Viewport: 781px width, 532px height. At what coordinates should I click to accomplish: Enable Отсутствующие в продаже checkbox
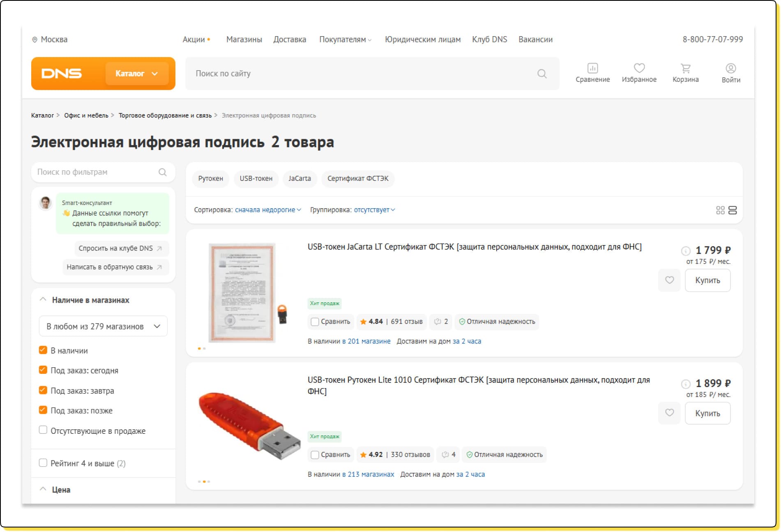click(43, 430)
